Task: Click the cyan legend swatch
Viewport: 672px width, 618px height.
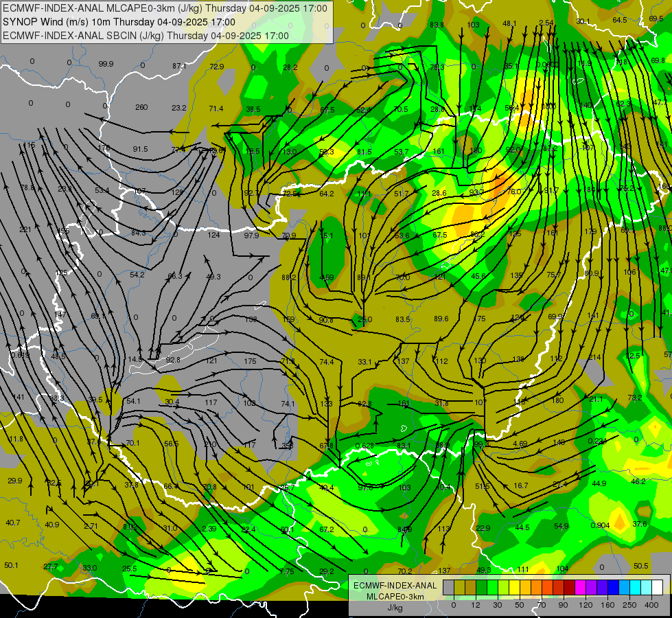Action: pyautogui.click(x=635, y=587)
